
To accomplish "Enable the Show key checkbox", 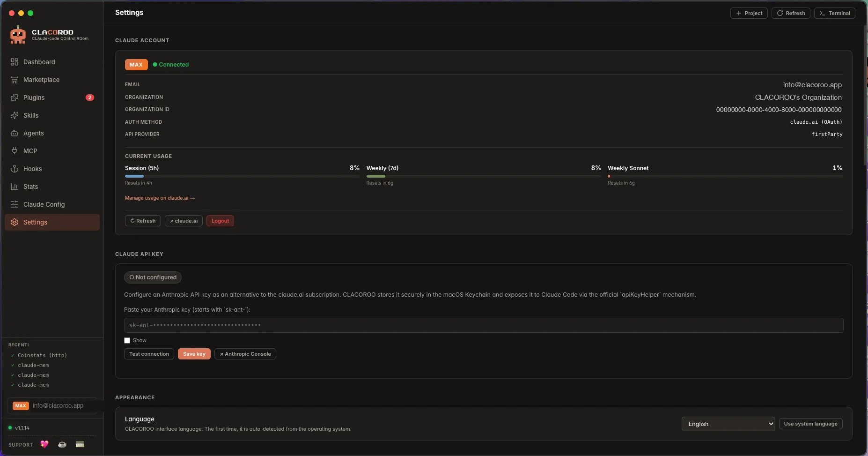I will point(127,340).
